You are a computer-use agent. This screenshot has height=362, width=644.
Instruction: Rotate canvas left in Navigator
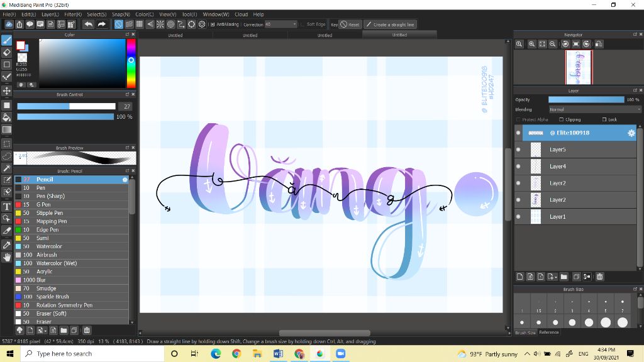tap(565, 44)
